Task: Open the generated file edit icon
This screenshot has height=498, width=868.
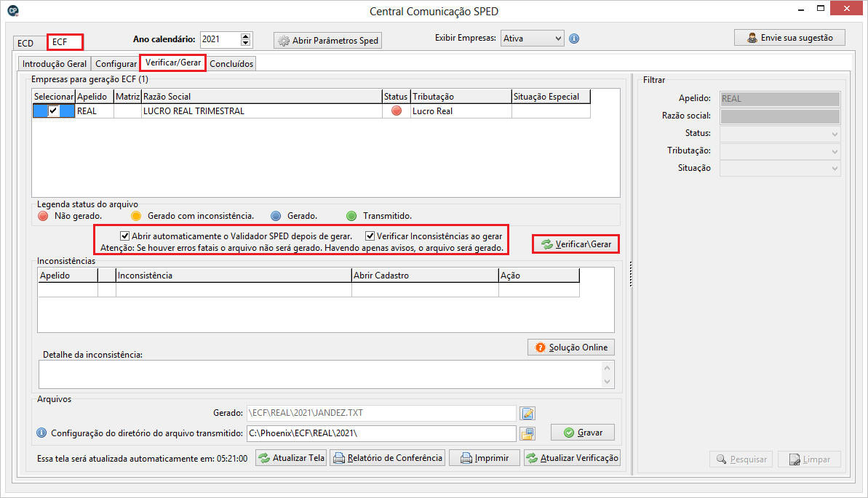Action: 527,414
